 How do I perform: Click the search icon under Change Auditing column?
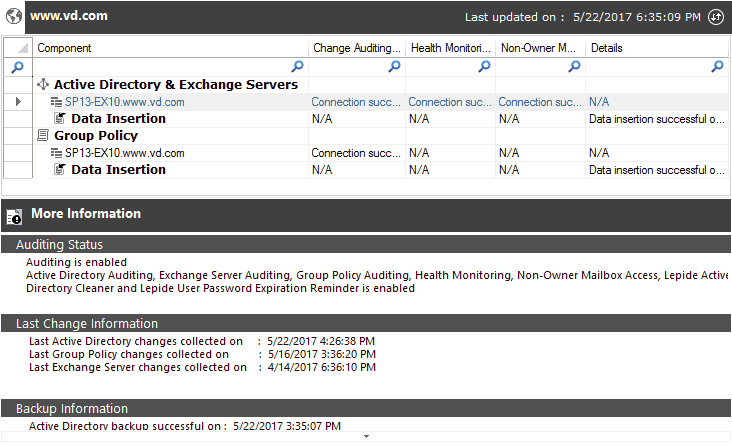[394, 66]
